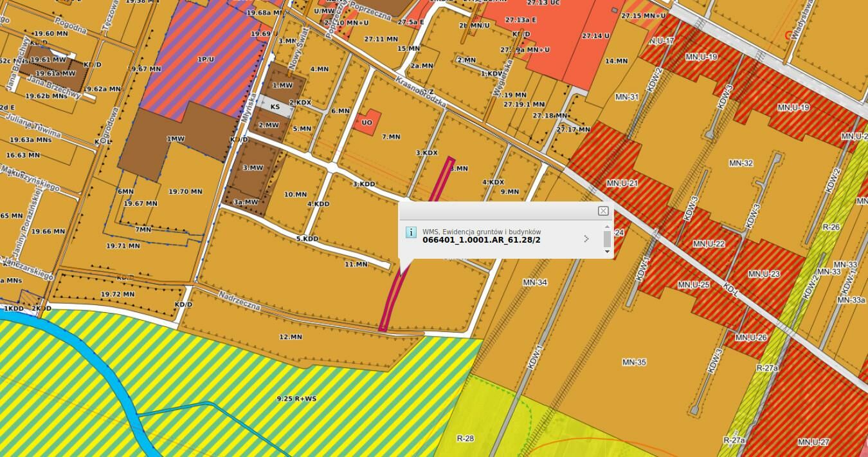Close the parcel info popup

click(603, 211)
